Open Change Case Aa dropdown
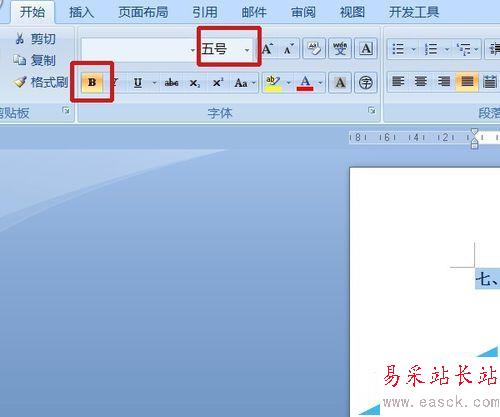This screenshot has width=500, height=417. click(244, 82)
